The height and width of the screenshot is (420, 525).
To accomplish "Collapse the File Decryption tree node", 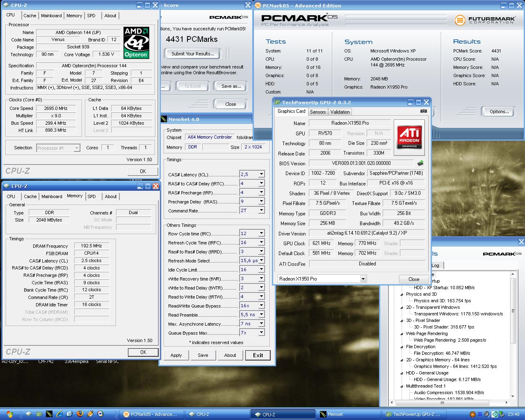I will click(402, 347).
